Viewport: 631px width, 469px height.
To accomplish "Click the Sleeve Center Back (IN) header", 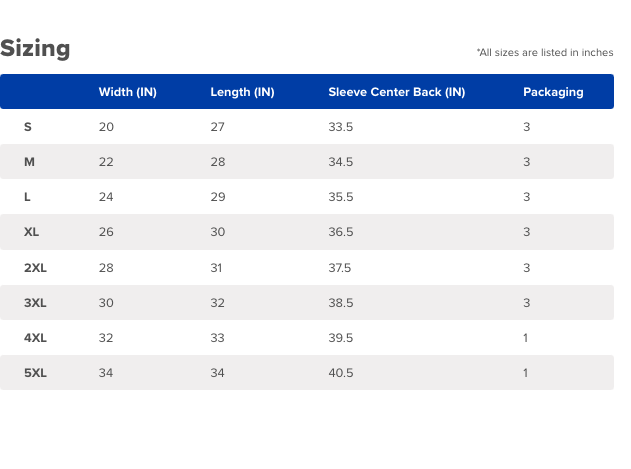I will click(x=396, y=92).
